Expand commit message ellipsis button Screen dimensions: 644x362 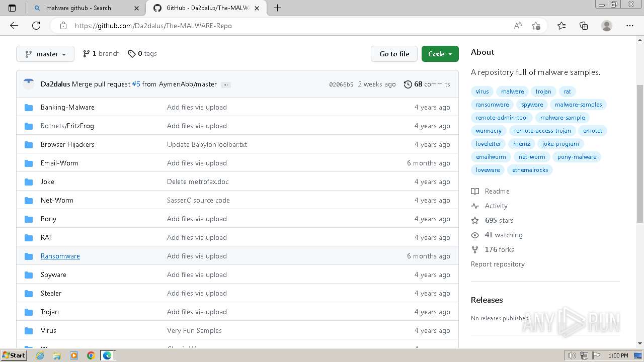click(x=226, y=84)
